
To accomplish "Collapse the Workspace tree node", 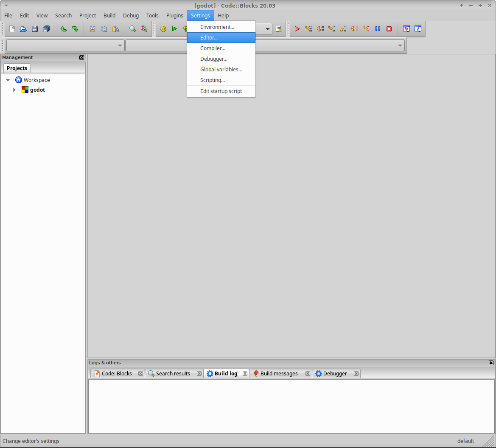I will pos(8,79).
